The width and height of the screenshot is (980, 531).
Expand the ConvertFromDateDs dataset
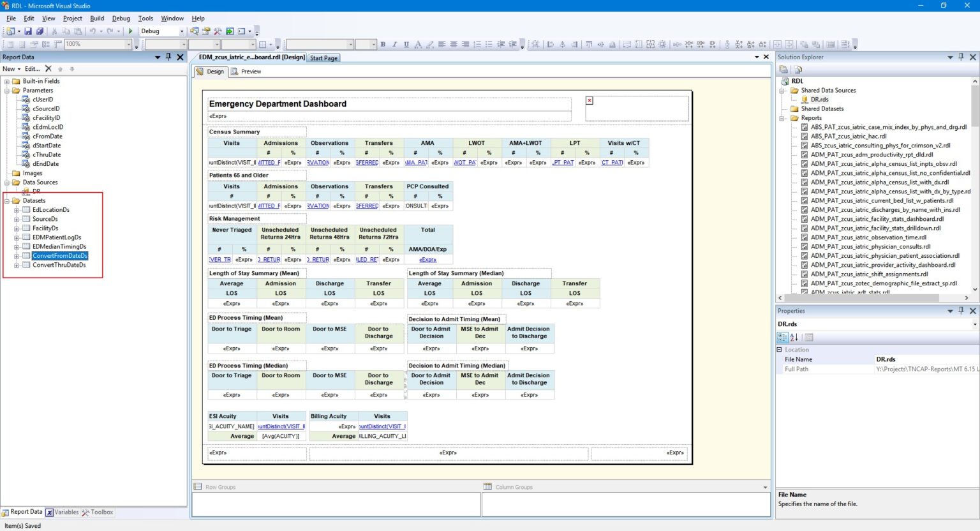[x=16, y=255]
